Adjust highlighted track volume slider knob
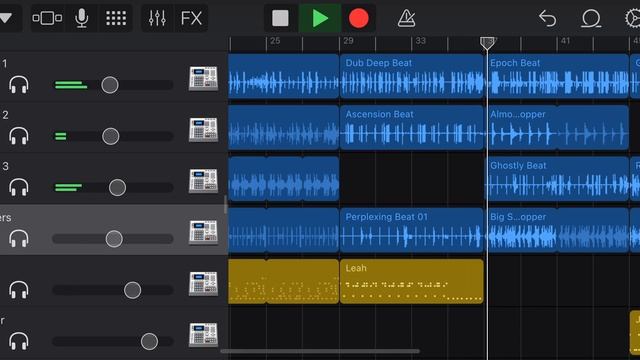The width and height of the screenshot is (640, 360). [x=114, y=239]
